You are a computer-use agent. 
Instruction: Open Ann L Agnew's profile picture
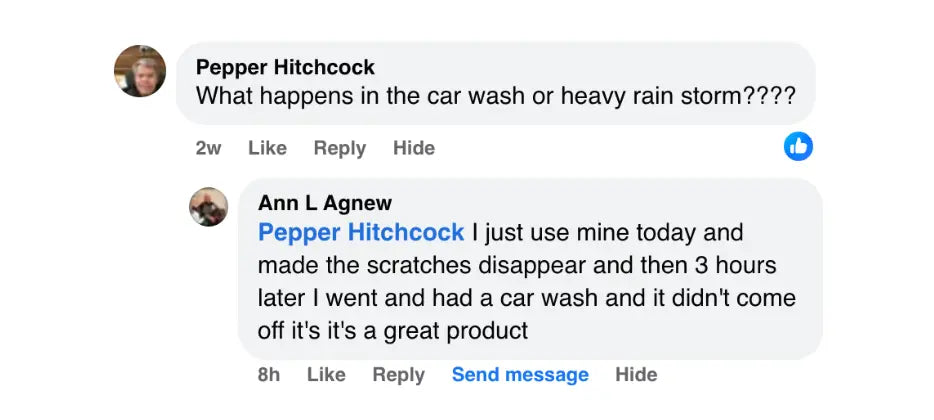208,207
